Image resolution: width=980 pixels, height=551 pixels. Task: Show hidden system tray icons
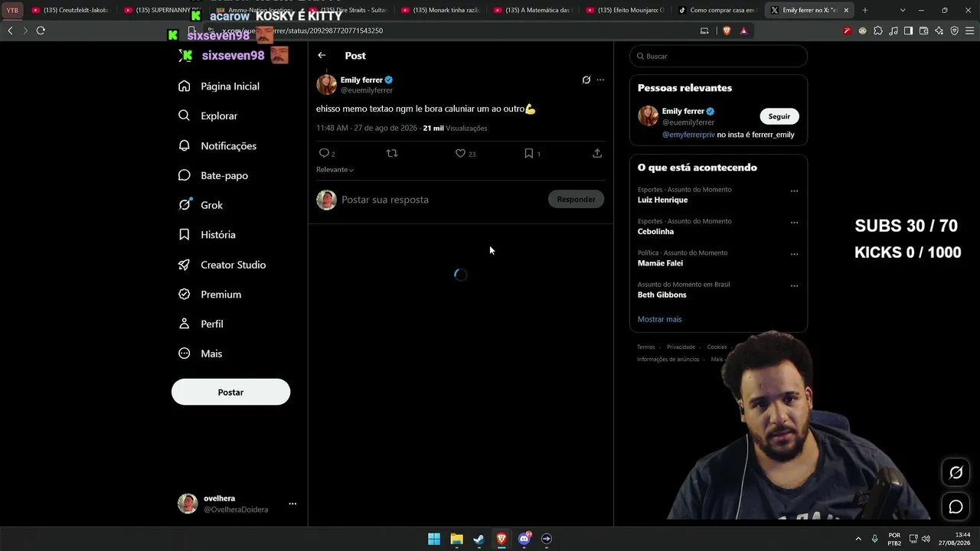[x=858, y=539]
